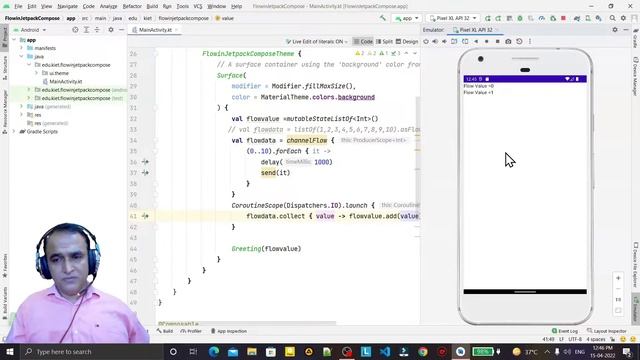Expand Gradle Scripts node
This screenshot has width=640, height=360.
click(x=14, y=131)
